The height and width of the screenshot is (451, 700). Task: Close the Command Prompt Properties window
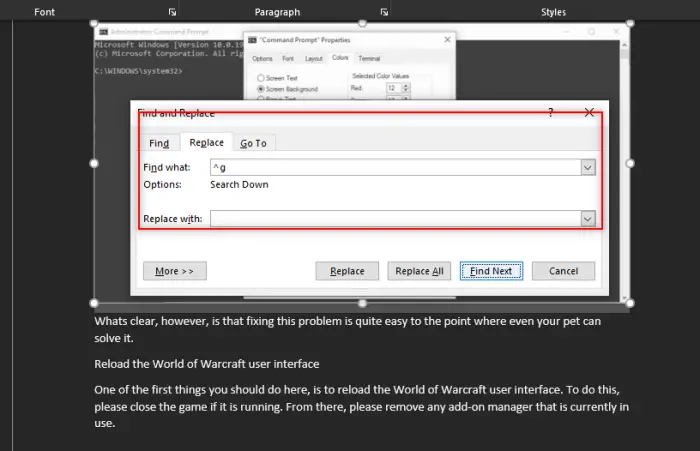point(447,40)
